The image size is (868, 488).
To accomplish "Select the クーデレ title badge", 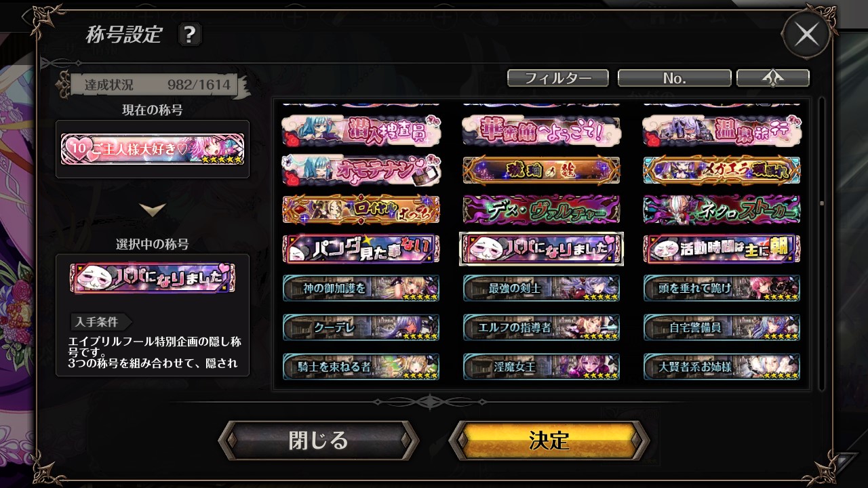I will (361, 327).
